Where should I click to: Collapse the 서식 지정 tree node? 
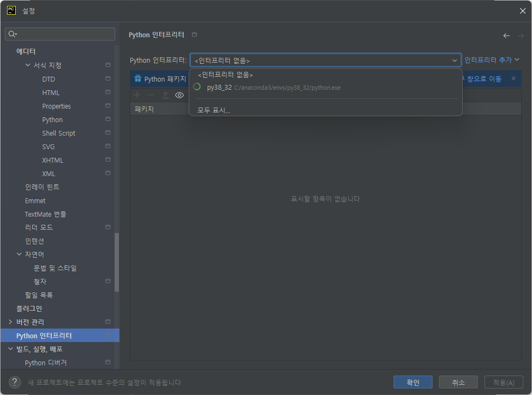pos(28,65)
